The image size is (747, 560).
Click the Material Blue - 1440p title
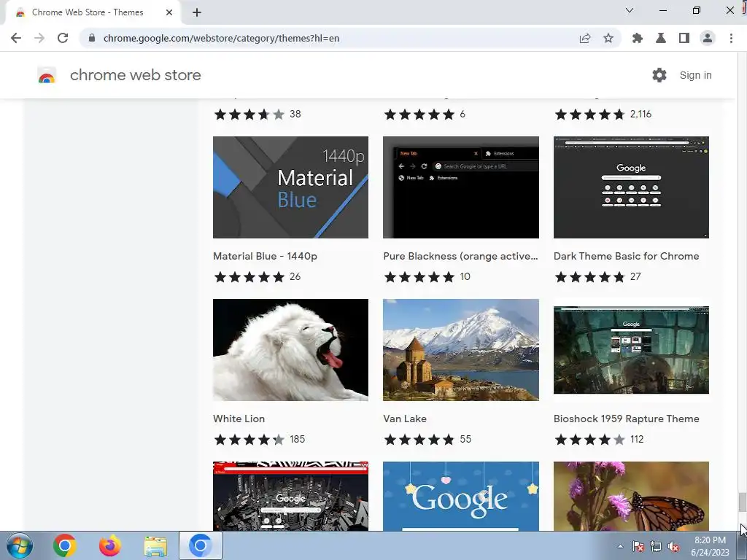265,256
